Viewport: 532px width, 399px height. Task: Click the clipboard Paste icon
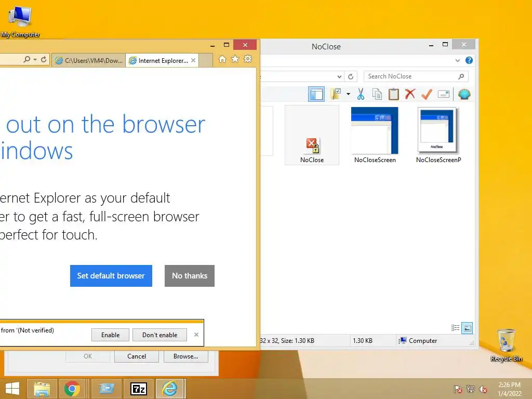coord(393,94)
